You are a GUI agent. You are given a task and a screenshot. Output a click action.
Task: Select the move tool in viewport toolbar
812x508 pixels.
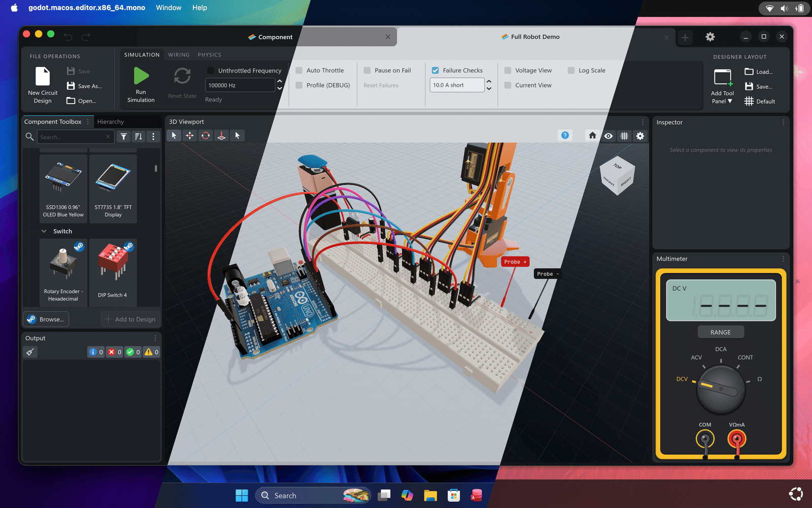(190, 136)
